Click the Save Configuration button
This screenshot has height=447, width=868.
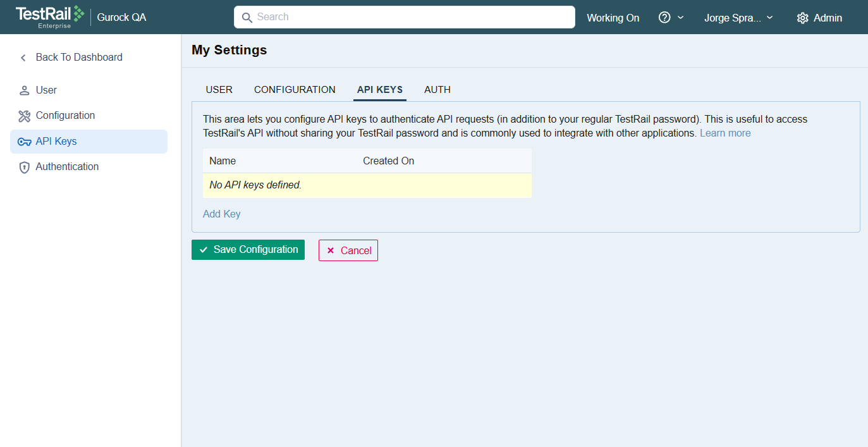coord(248,250)
